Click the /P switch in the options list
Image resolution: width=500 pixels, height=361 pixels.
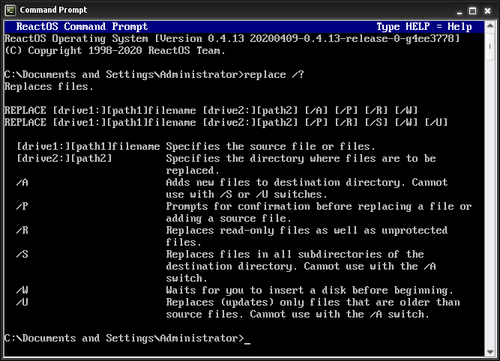(x=22, y=206)
